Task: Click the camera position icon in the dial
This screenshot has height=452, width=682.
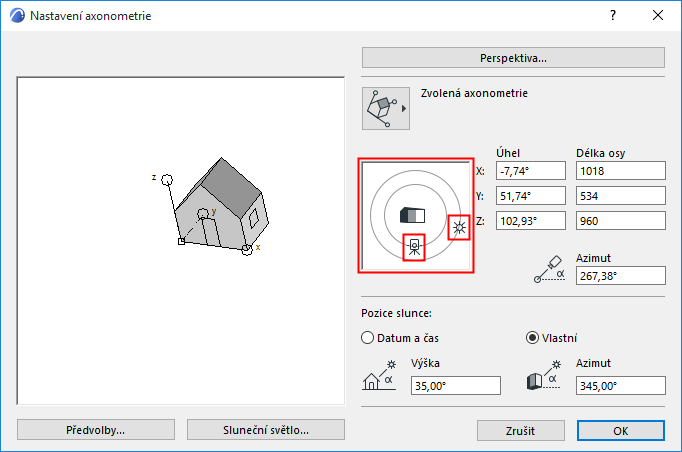Action: (x=414, y=247)
